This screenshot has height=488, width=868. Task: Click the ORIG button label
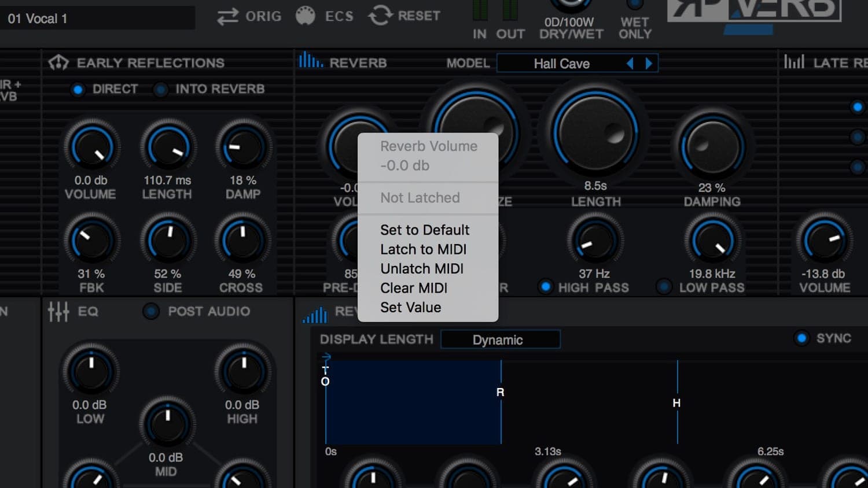tap(263, 16)
